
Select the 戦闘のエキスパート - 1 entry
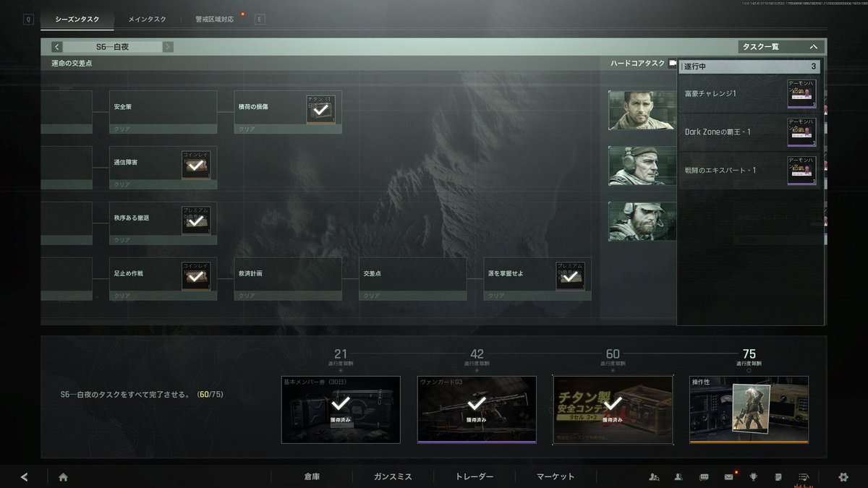749,171
